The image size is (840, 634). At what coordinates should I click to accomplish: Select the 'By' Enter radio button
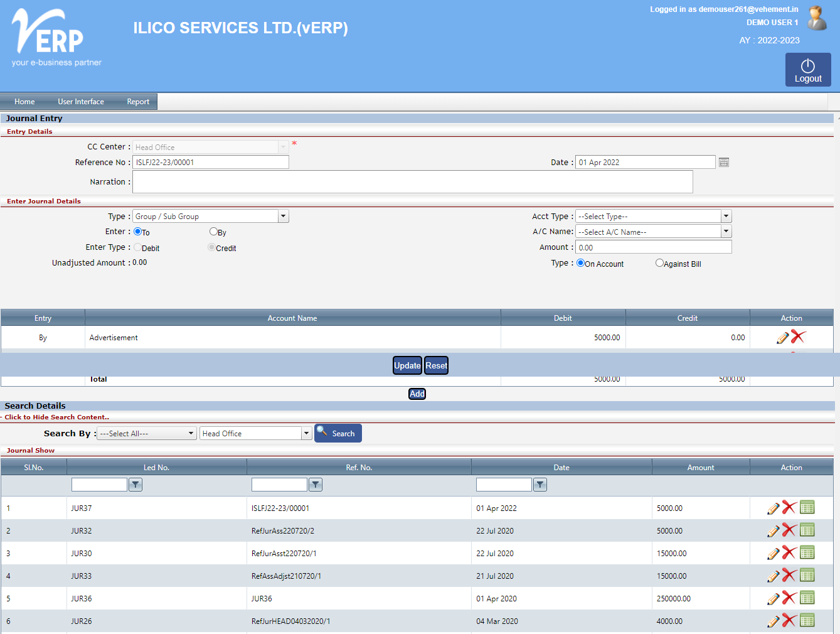click(213, 232)
